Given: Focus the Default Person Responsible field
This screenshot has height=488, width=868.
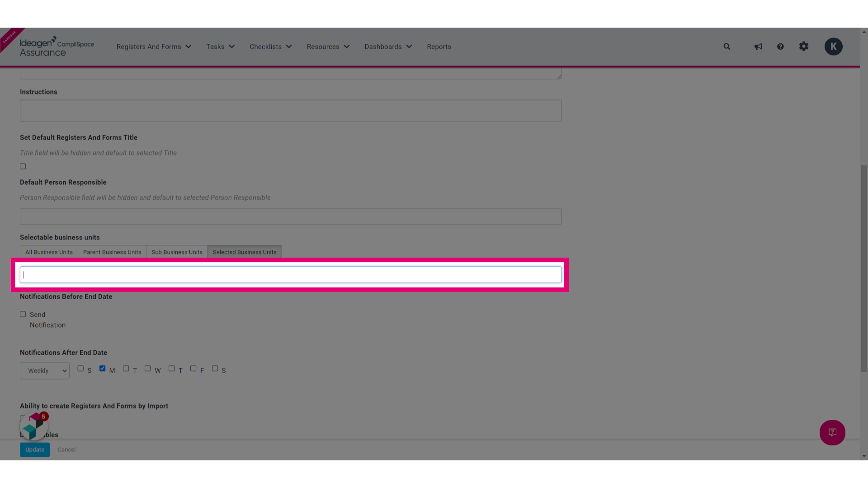Looking at the screenshot, I should pyautogui.click(x=291, y=216).
